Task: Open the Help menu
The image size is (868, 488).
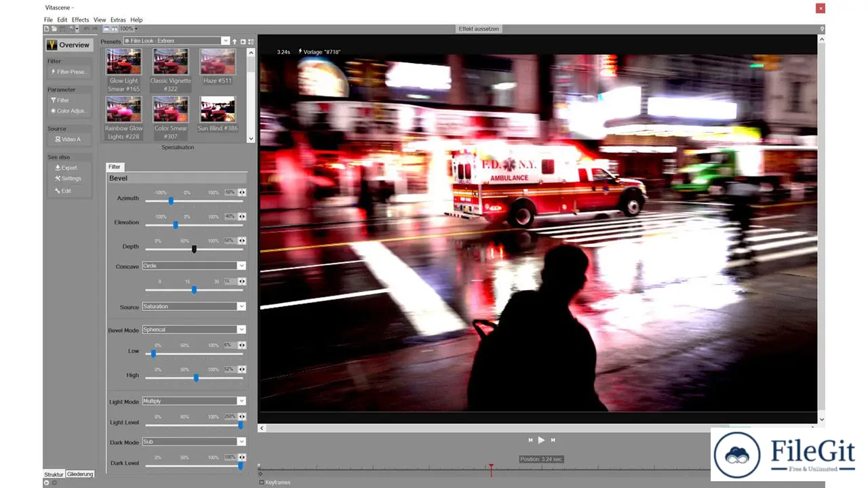Action: (136, 20)
